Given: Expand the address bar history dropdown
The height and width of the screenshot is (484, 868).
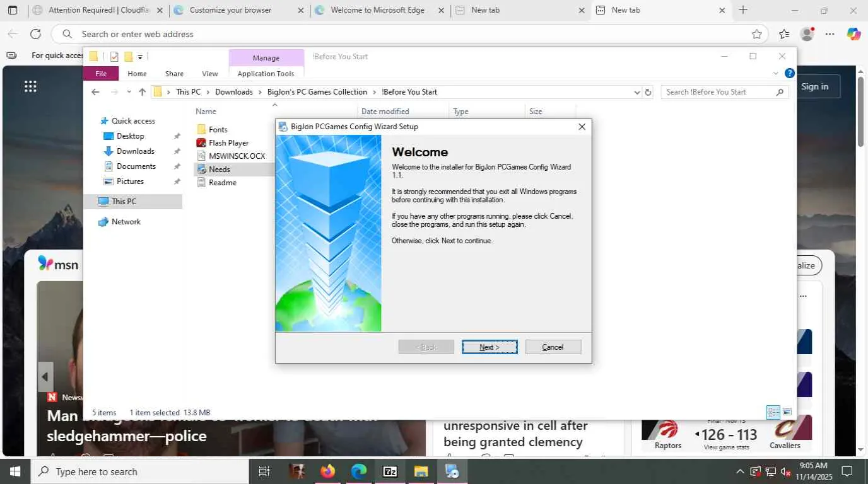Looking at the screenshot, I should [636, 92].
